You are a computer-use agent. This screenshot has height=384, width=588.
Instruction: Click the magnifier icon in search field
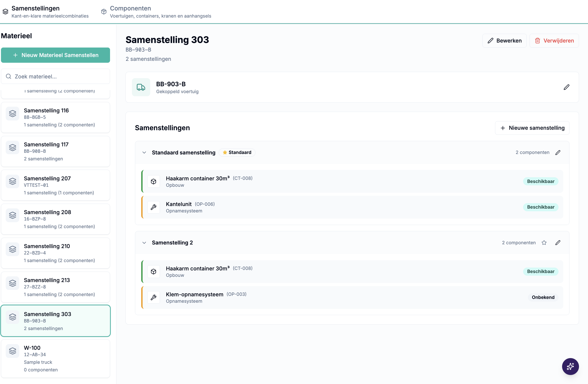click(x=9, y=76)
